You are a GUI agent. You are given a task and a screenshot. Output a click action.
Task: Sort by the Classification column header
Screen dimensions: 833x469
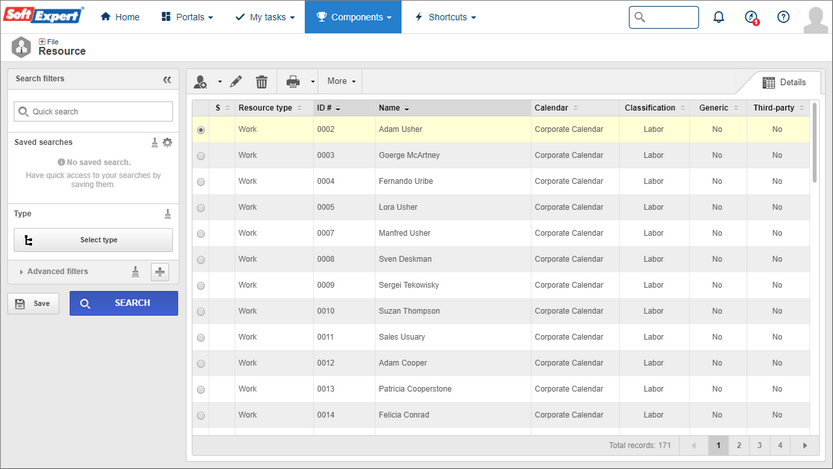click(654, 108)
